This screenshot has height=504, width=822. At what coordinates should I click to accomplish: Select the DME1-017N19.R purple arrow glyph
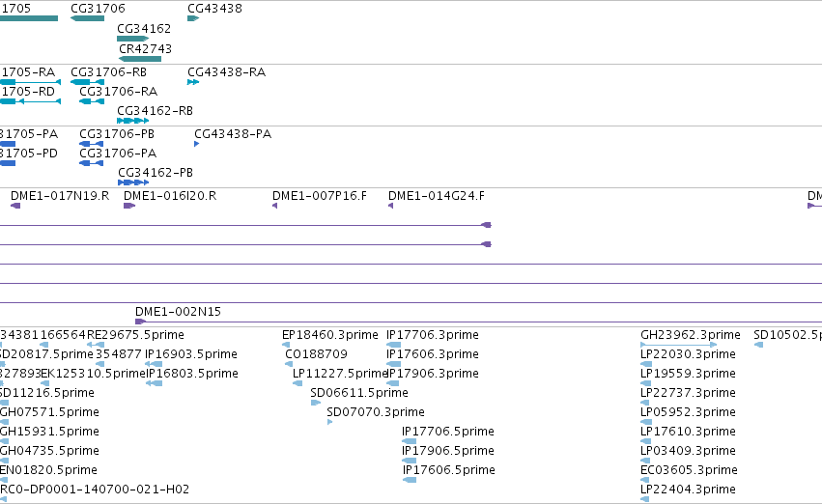click(x=15, y=206)
